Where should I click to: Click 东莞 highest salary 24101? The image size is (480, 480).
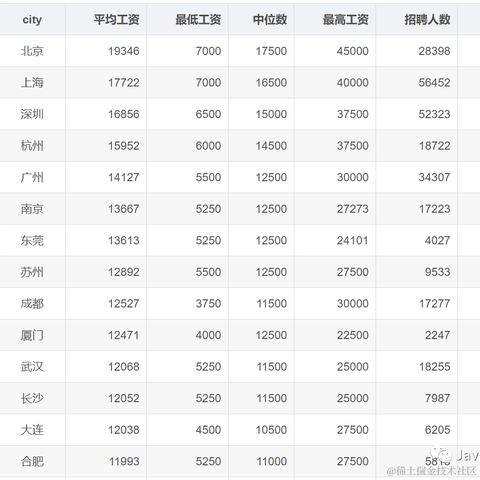[353, 240]
